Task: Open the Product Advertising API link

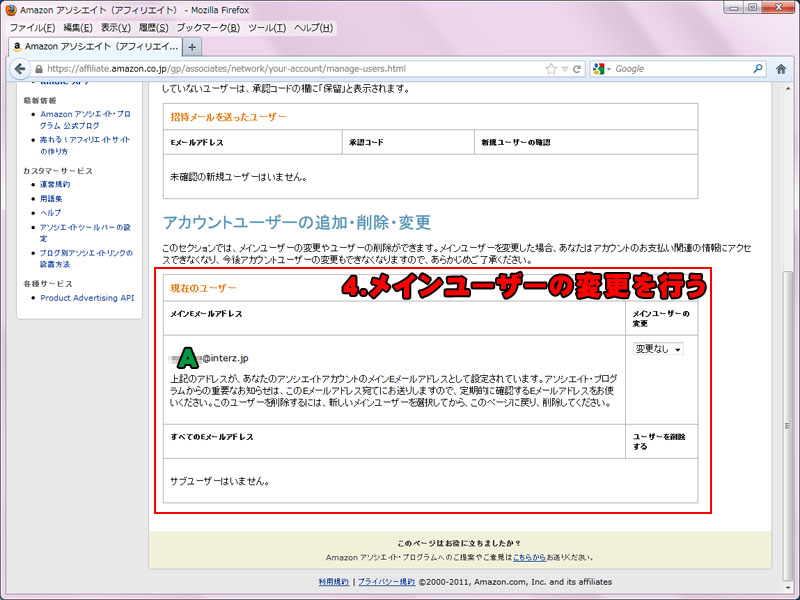Action: (87, 298)
